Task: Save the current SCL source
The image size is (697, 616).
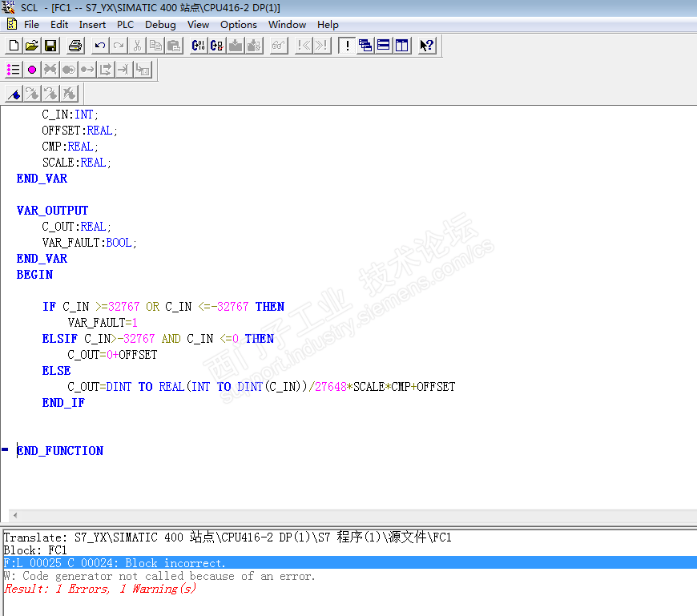Action: 50,46
